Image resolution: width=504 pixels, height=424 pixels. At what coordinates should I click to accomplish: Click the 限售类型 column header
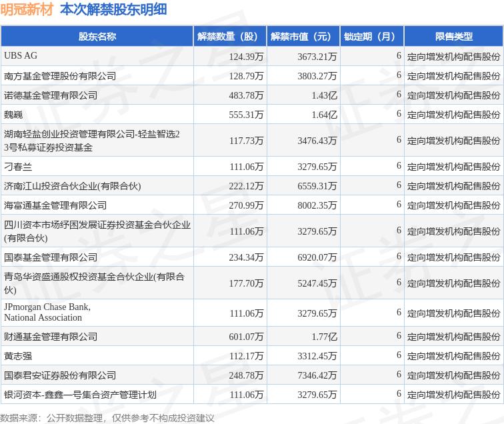click(x=454, y=36)
